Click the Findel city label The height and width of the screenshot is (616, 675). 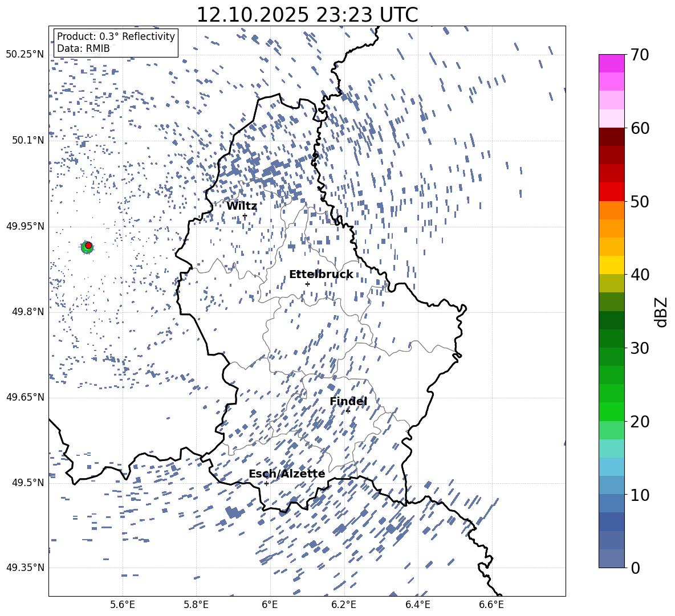click(348, 401)
